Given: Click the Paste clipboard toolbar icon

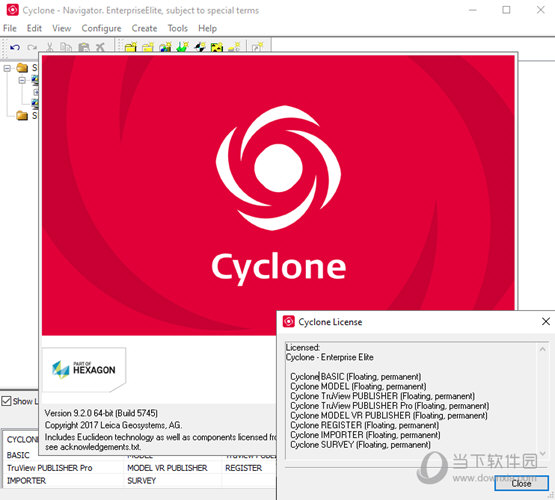Looking at the screenshot, I should tap(84, 47).
